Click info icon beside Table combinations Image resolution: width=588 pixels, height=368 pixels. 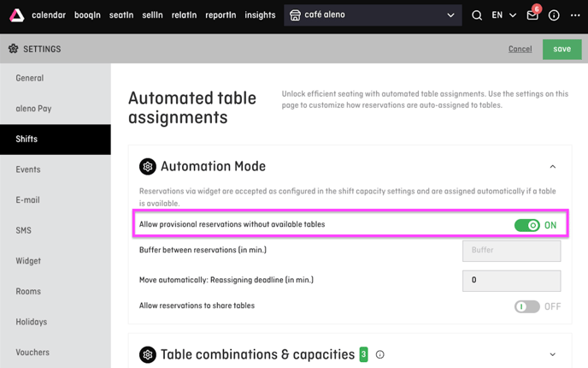click(x=379, y=354)
